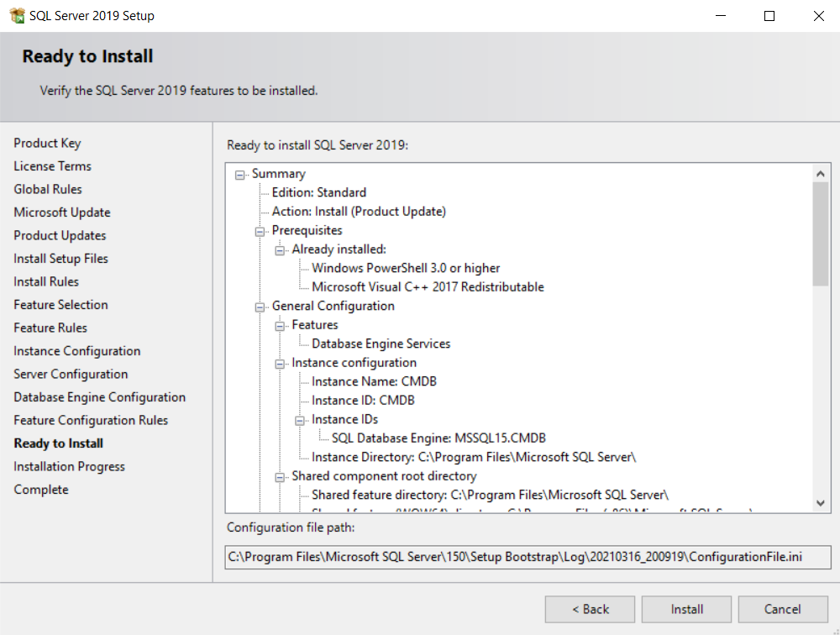Select Global Rules in sidebar
Image resolution: width=840 pixels, height=635 pixels.
click(48, 189)
